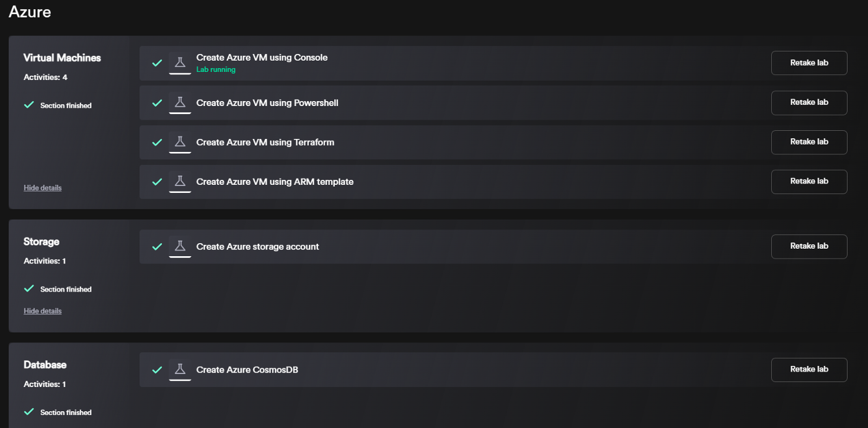Collapse Virtual Machines section with Hide details

43,188
